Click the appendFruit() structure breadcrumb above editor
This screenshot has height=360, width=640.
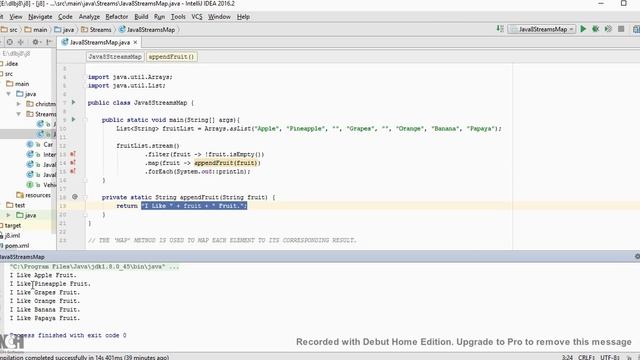171,57
